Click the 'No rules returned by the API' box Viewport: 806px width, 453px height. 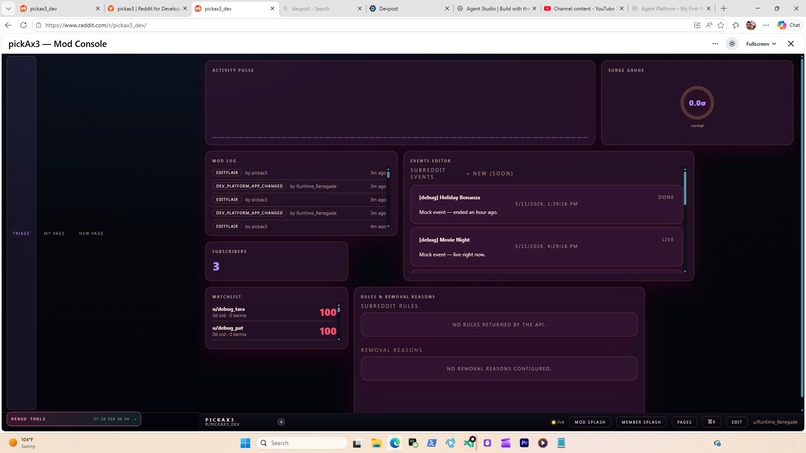pyautogui.click(x=499, y=324)
